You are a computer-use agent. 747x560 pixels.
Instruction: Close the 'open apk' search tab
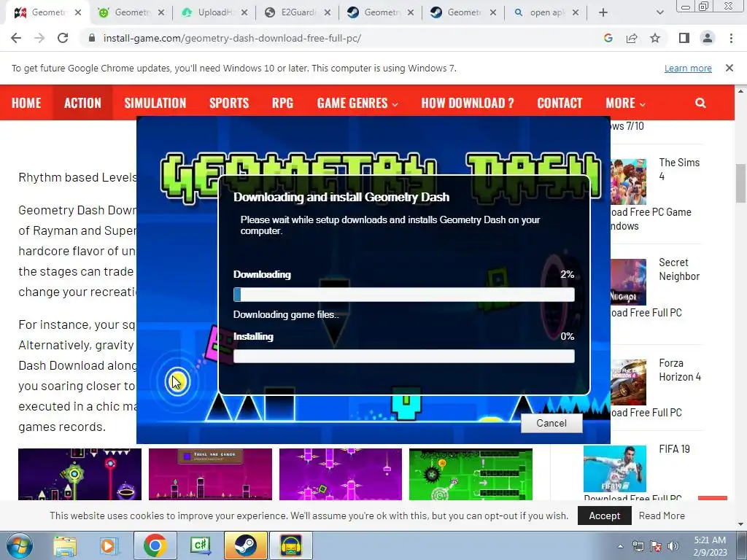pos(576,12)
